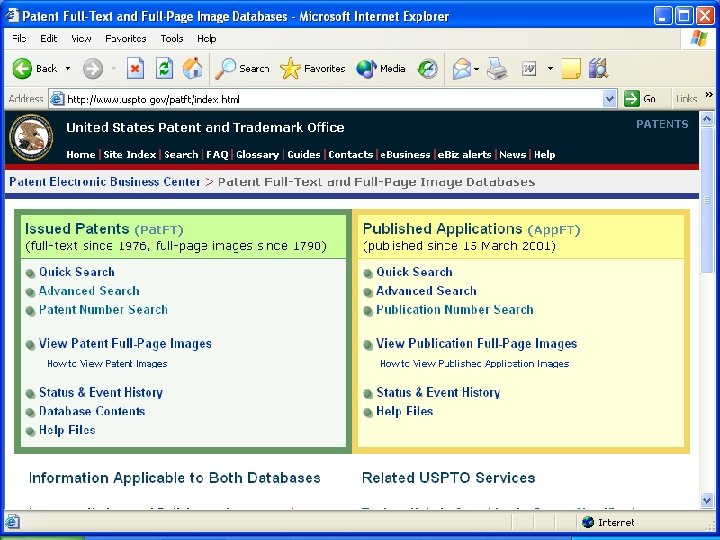The image size is (720, 540).
Task: Open the address bar dropdown
Action: pos(609,99)
